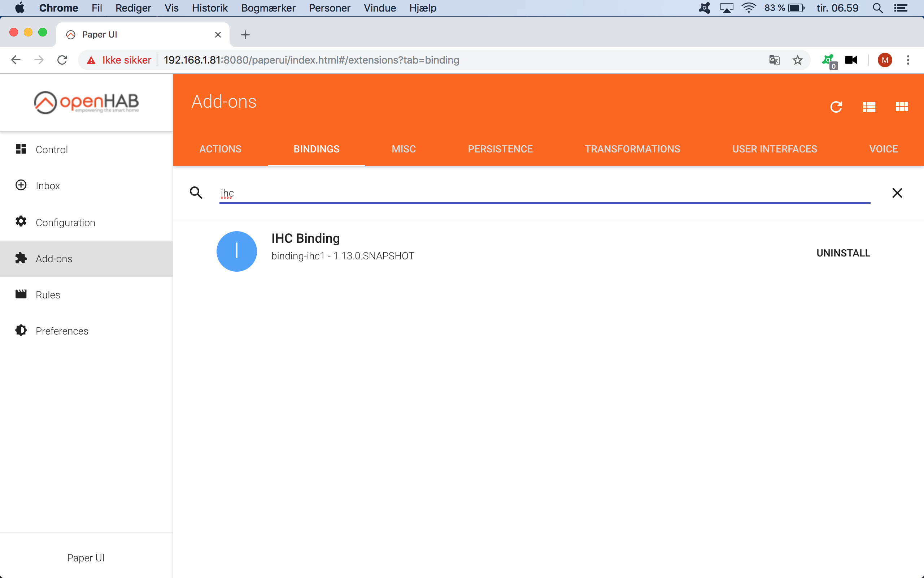
Task: Click the Preferences brightness icon
Action: coord(21,330)
